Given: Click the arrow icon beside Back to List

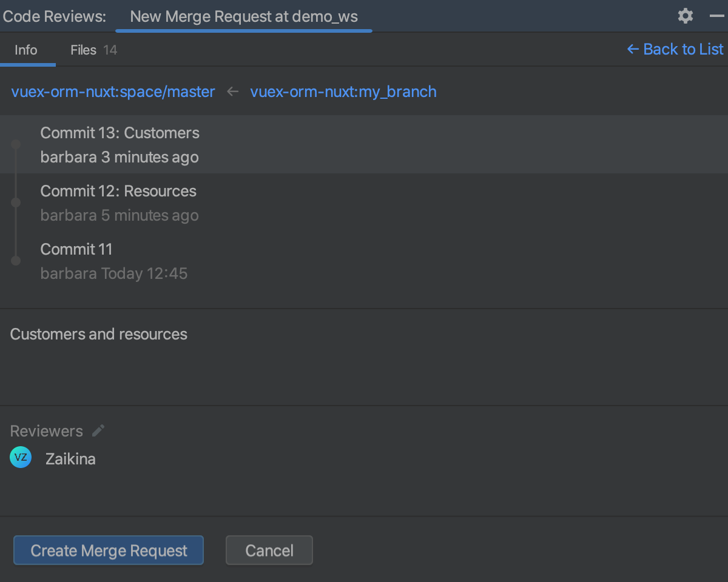Looking at the screenshot, I should [633, 49].
